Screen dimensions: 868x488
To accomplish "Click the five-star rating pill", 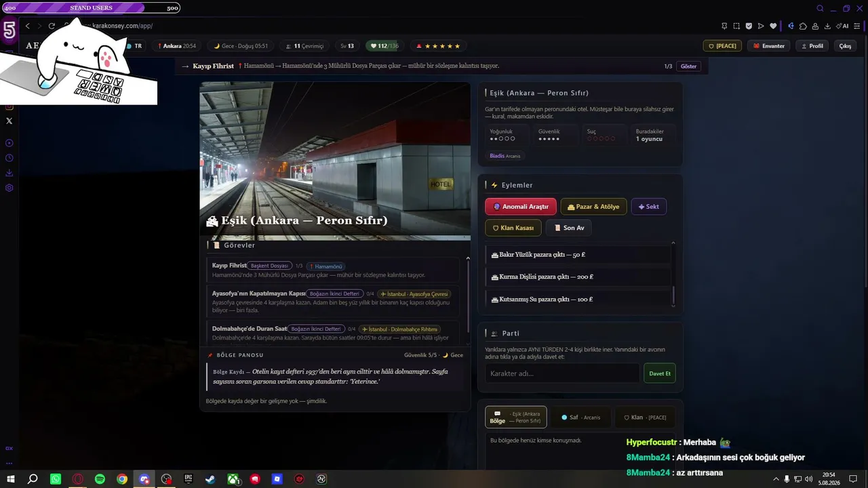I will 438,46.
